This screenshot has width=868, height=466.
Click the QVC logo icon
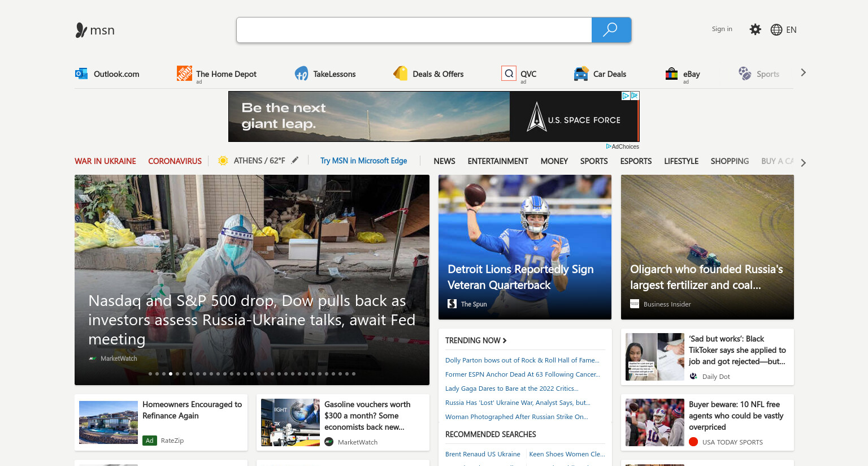click(x=509, y=74)
